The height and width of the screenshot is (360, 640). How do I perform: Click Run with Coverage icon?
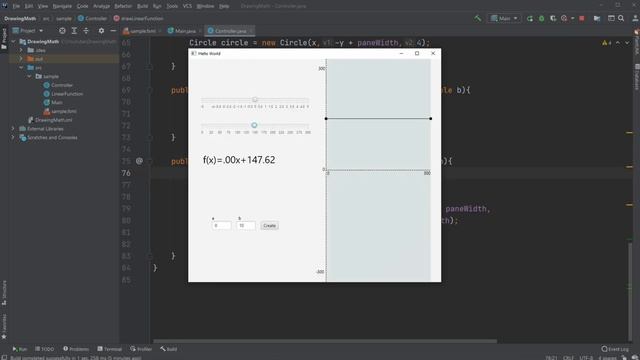tap(553, 18)
